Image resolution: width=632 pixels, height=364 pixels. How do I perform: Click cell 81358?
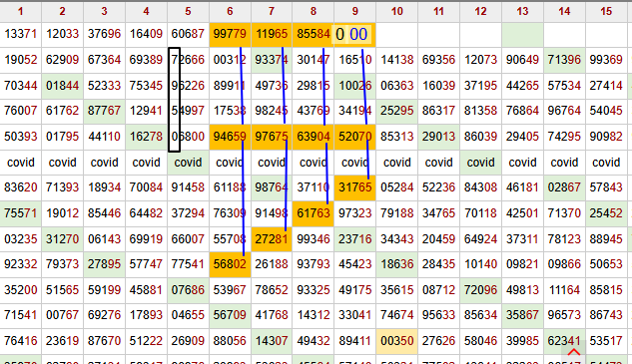click(480, 111)
